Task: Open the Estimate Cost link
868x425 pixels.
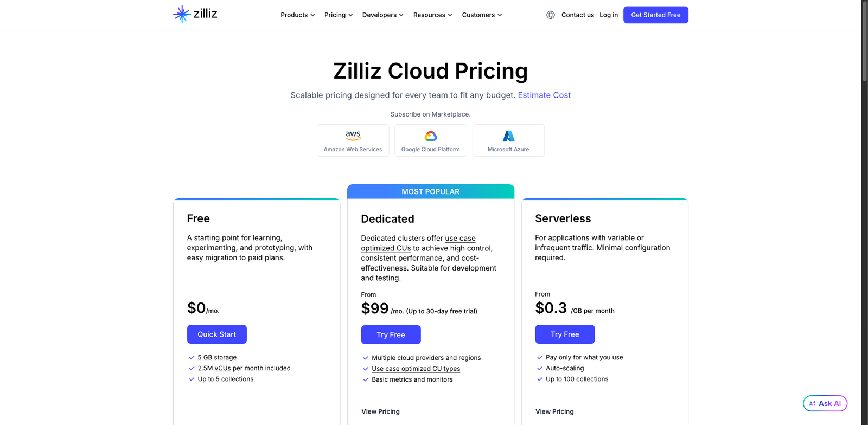Action: [x=544, y=95]
